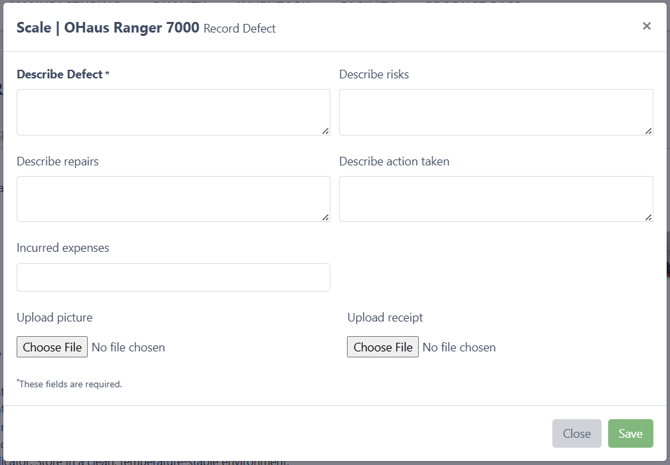Grab resize handle of Describe Defect textarea

[326, 131]
